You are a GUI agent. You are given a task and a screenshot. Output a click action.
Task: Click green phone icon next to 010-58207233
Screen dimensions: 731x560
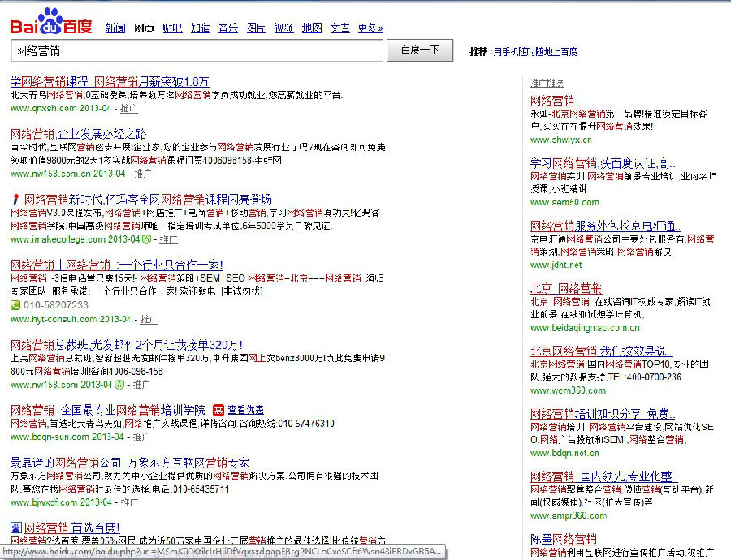point(15,305)
